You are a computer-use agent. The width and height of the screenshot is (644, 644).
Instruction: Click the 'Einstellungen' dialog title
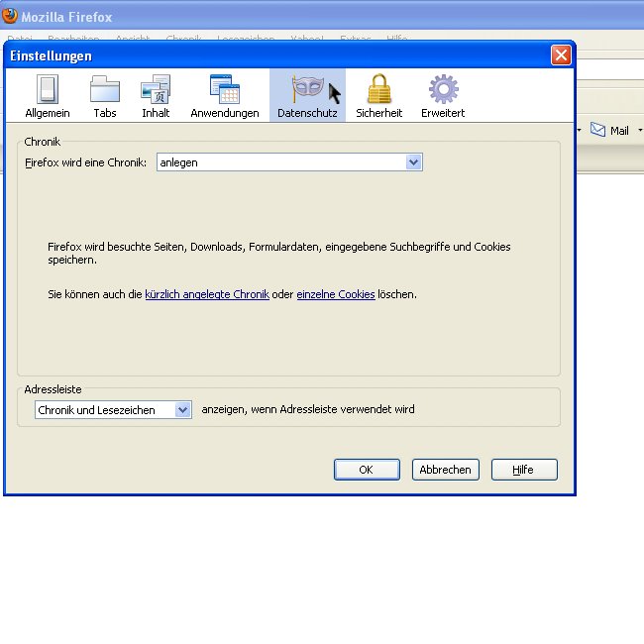51,55
